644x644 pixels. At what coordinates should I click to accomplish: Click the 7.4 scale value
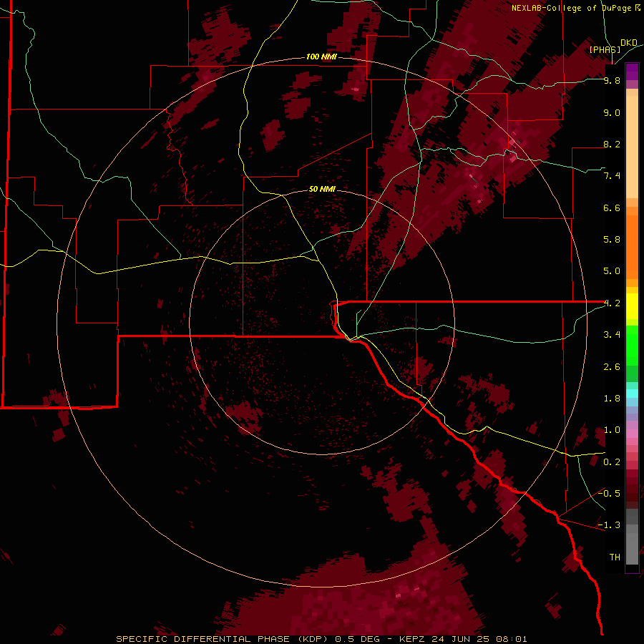pyautogui.click(x=612, y=176)
